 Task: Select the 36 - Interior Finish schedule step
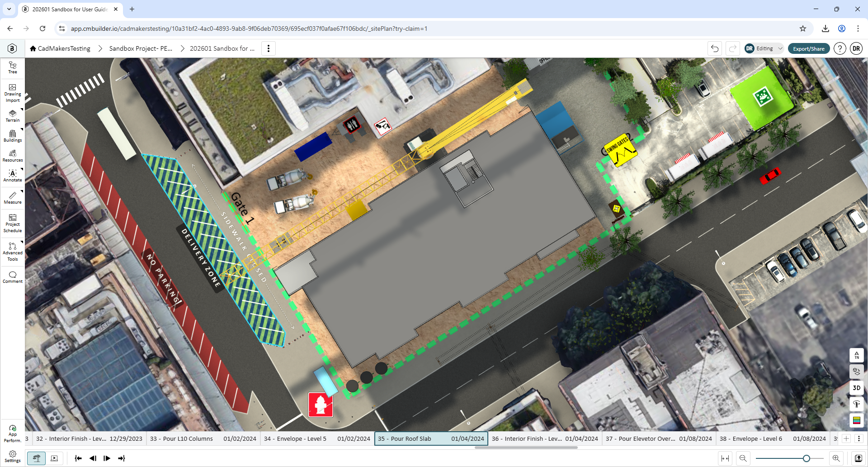[545, 438]
